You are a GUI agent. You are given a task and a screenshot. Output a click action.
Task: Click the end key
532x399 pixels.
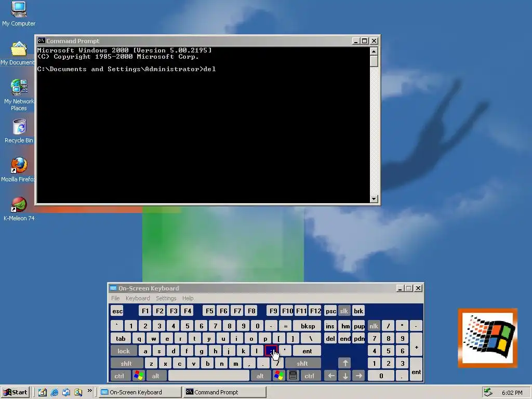point(345,339)
